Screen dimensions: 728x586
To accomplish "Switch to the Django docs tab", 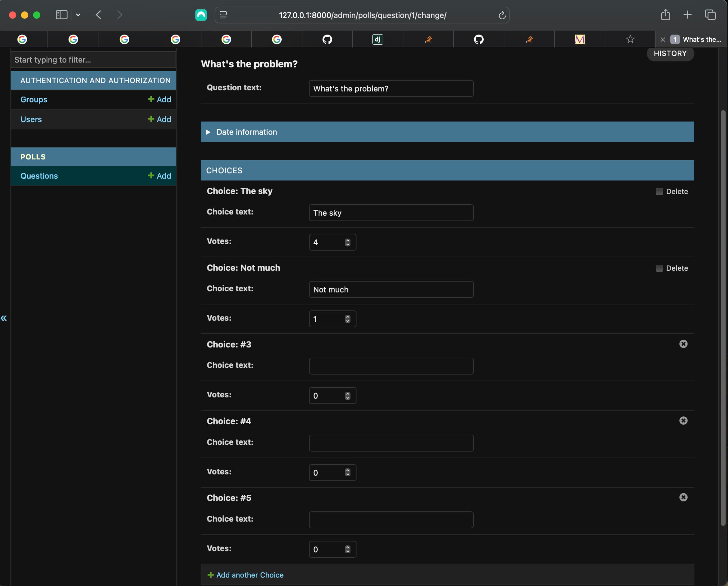I will [x=378, y=39].
